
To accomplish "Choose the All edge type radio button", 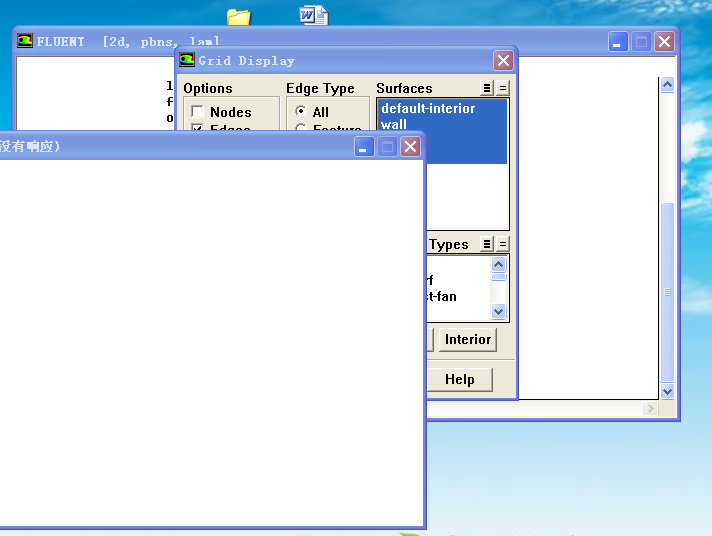I will pos(300,111).
